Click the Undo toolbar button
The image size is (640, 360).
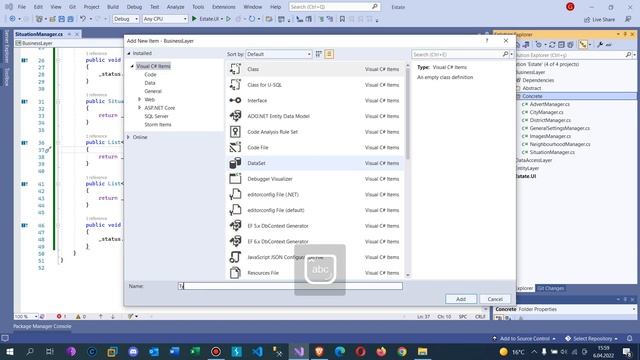[x=83, y=19]
